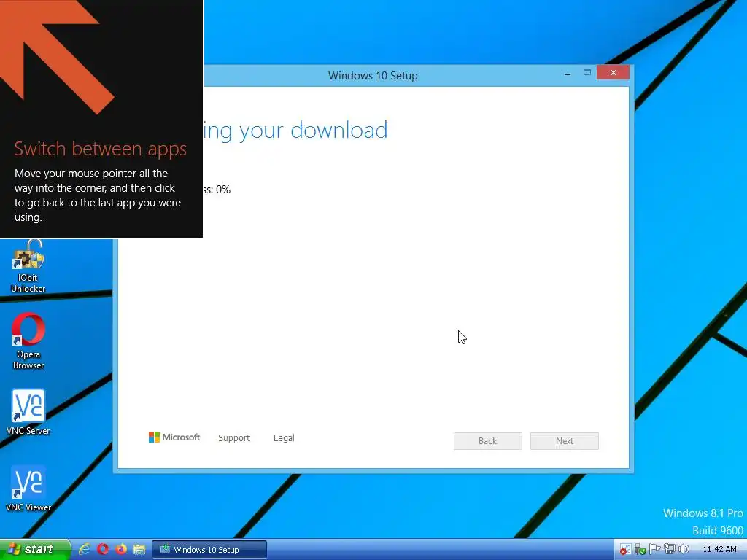Screen dimensions: 747x560
Task: Click the Start button
Action: [35, 549]
